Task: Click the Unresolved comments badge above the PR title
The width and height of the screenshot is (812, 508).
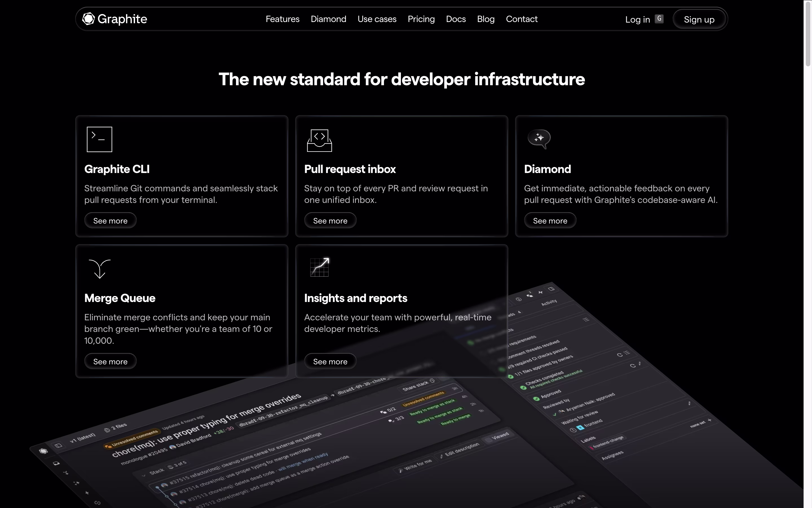Action: tap(132, 439)
